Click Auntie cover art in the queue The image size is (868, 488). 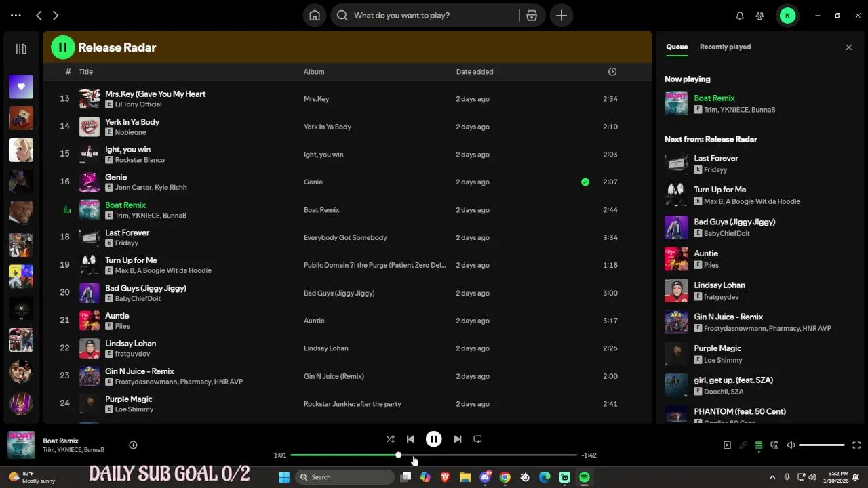coord(676,259)
